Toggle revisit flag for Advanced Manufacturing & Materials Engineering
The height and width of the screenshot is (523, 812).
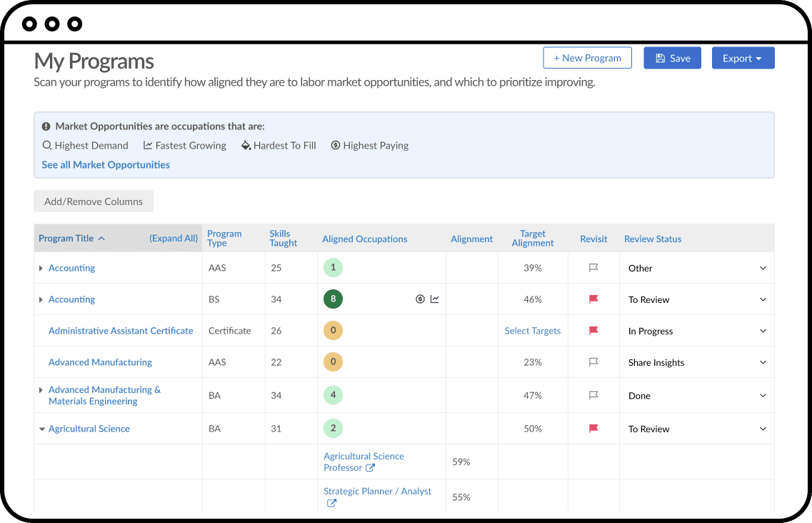point(593,395)
